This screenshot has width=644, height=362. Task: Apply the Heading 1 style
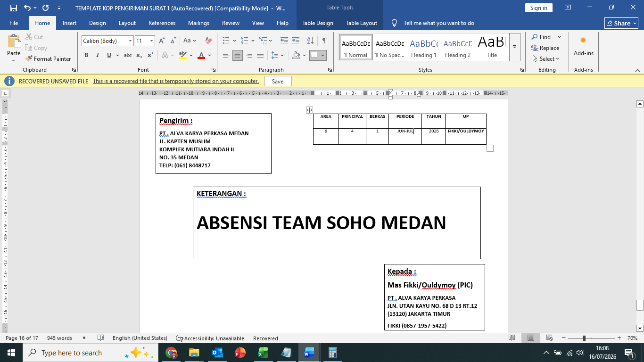point(424,47)
